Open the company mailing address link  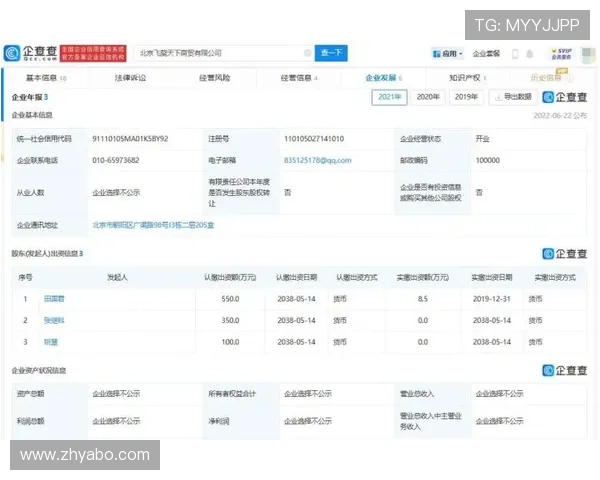pyautogui.click(x=153, y=225)
